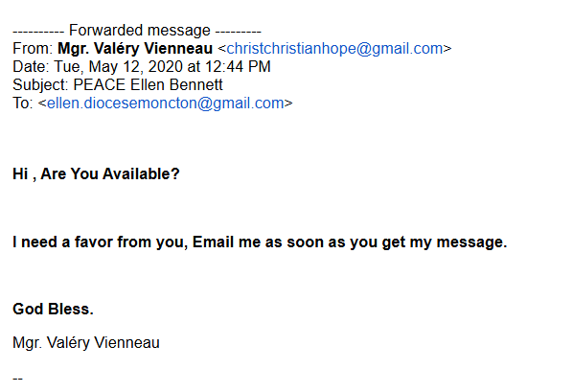Viewport: 573px width, 392px height.
Task: Click the From: label
Action: tap(33, 49)
